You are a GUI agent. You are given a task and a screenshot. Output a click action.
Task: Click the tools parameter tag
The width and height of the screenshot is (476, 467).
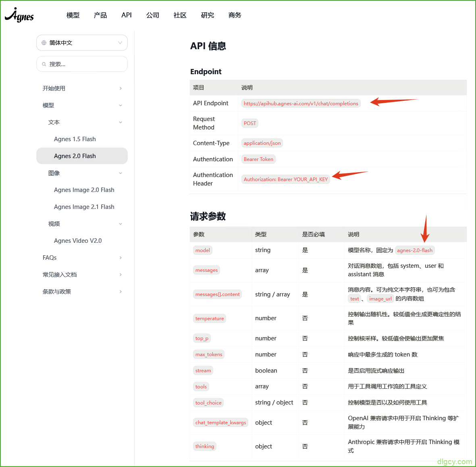coord(201,387)
